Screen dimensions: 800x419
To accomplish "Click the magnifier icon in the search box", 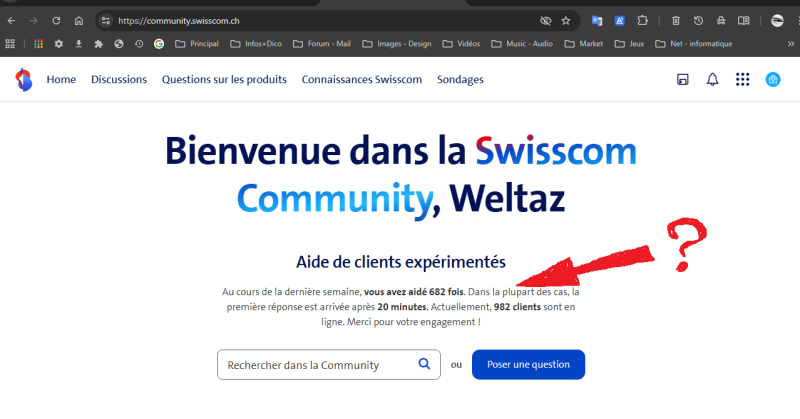I will 424,364.
